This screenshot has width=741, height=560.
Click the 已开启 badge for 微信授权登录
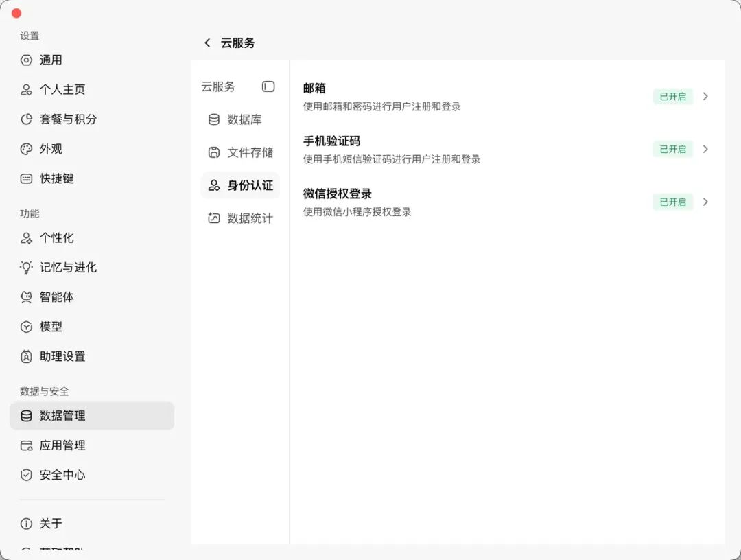click(x=673, y=202)
